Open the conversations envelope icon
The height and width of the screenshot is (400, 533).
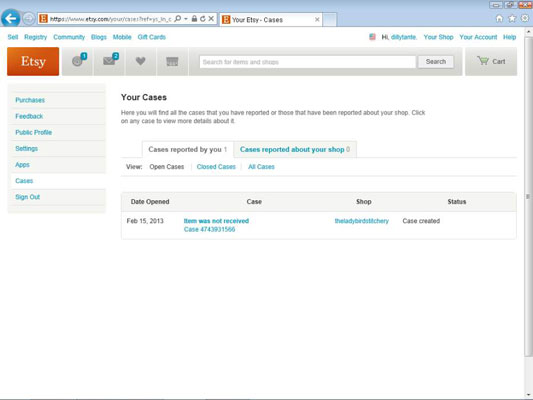tap(109, 62)
